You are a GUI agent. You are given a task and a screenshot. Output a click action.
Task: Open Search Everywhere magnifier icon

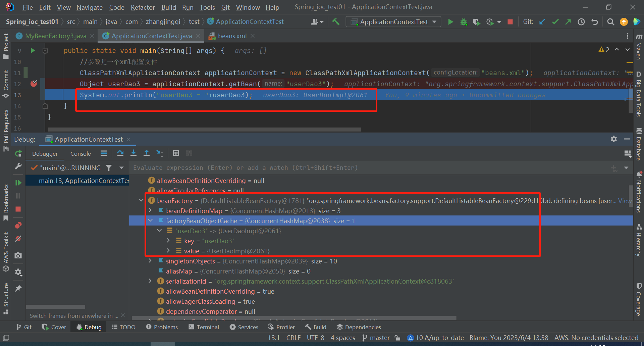[611, 22]
